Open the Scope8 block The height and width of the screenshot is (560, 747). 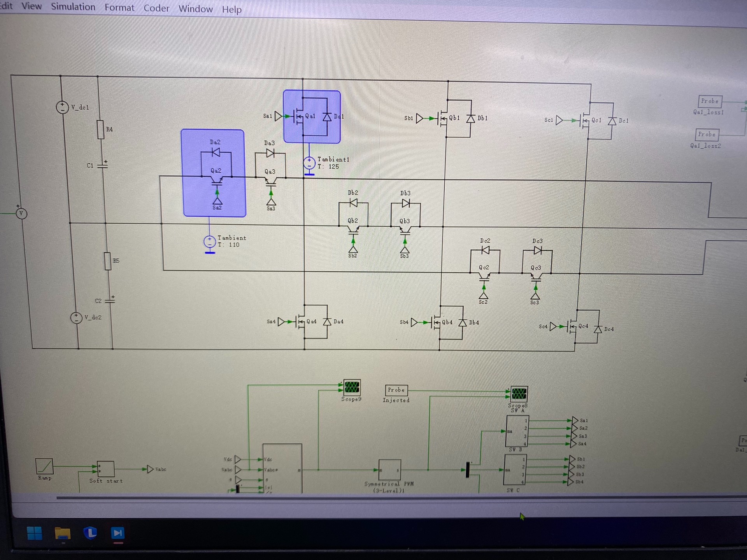[519, 394]
